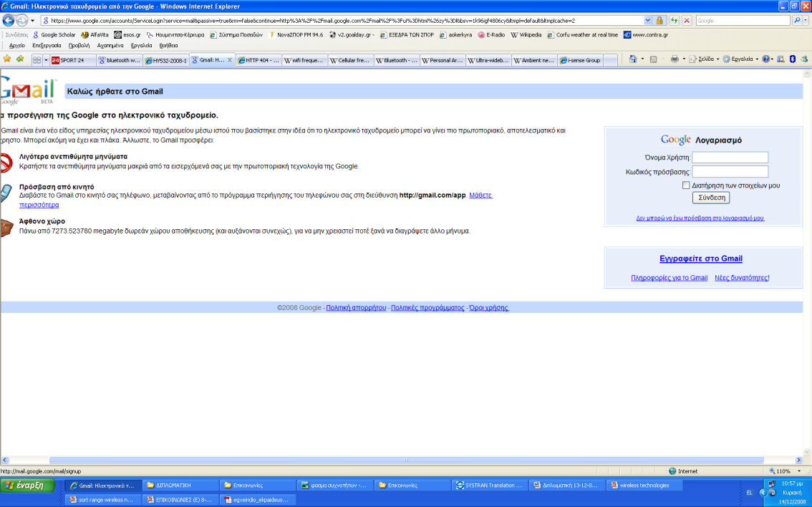Switch to the SPORT 24 tab

tap(72, 60)
